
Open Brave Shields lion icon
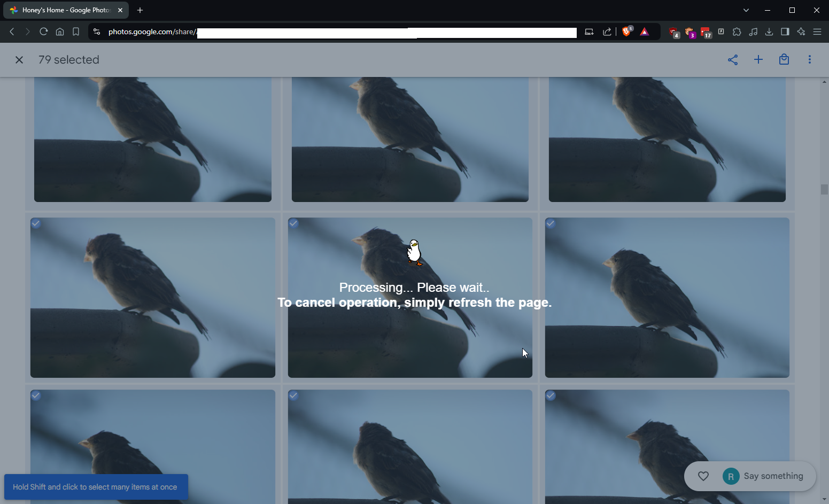[x=627, y=32]
